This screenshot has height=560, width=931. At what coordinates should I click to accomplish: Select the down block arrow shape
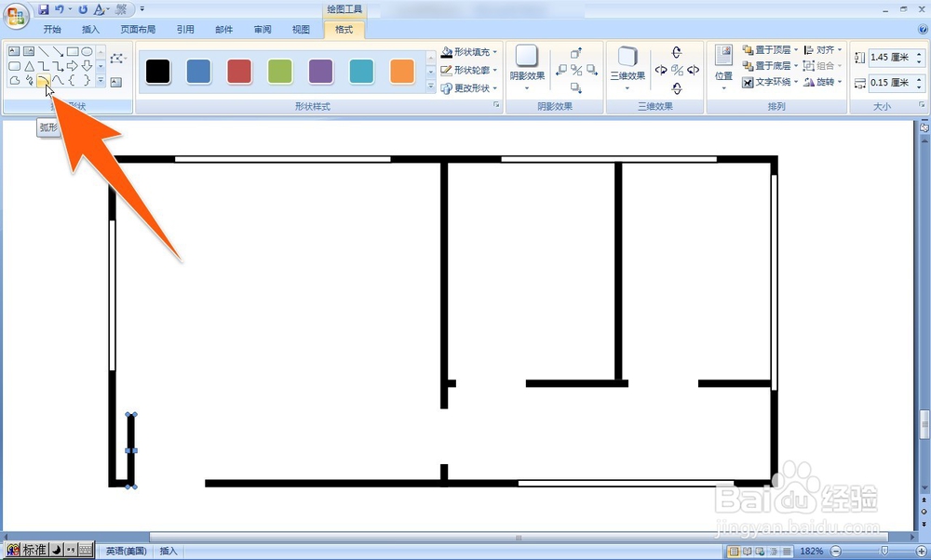coord(87,66)
